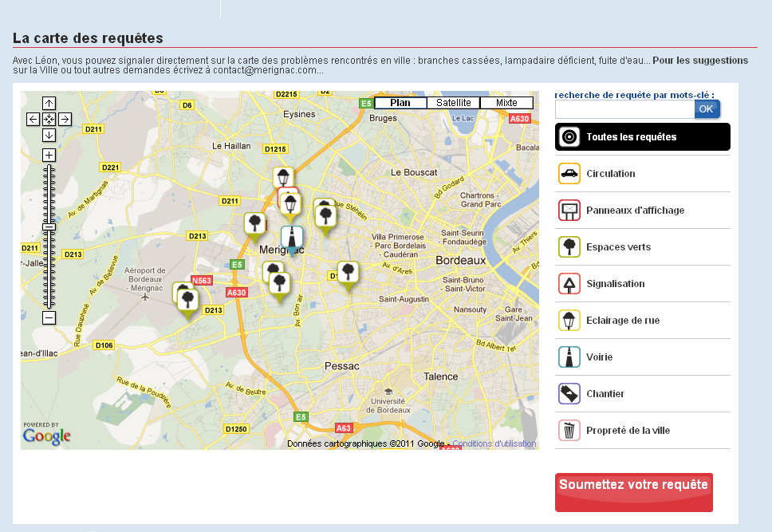Click Soumettez votre requête
This screenshot has height=532, width=772.
pyautogui.click(x=633, y=492)
